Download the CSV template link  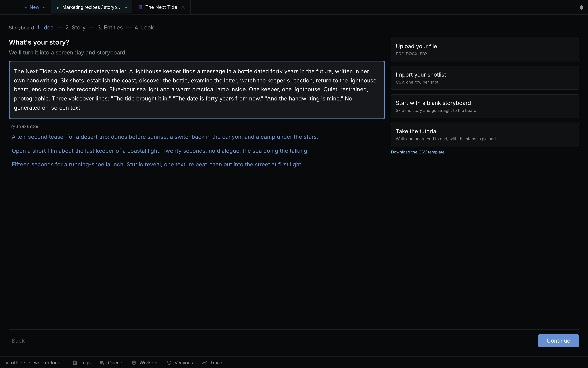coord(417,152)
